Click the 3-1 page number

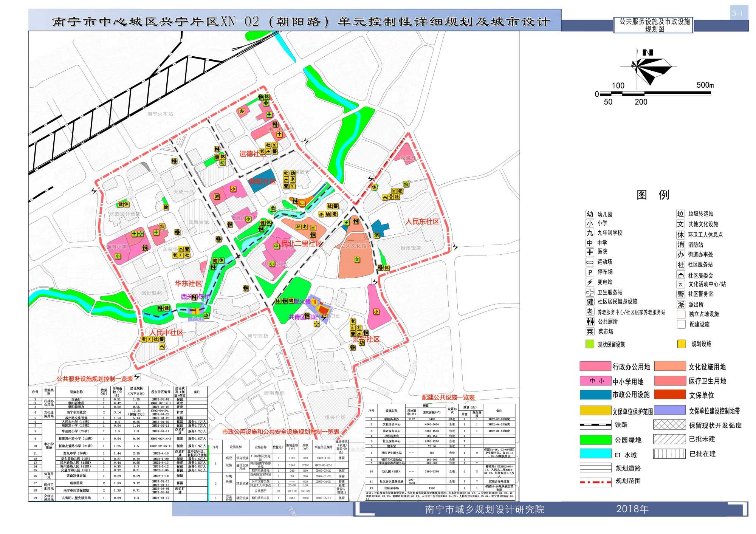coord(737,13)
